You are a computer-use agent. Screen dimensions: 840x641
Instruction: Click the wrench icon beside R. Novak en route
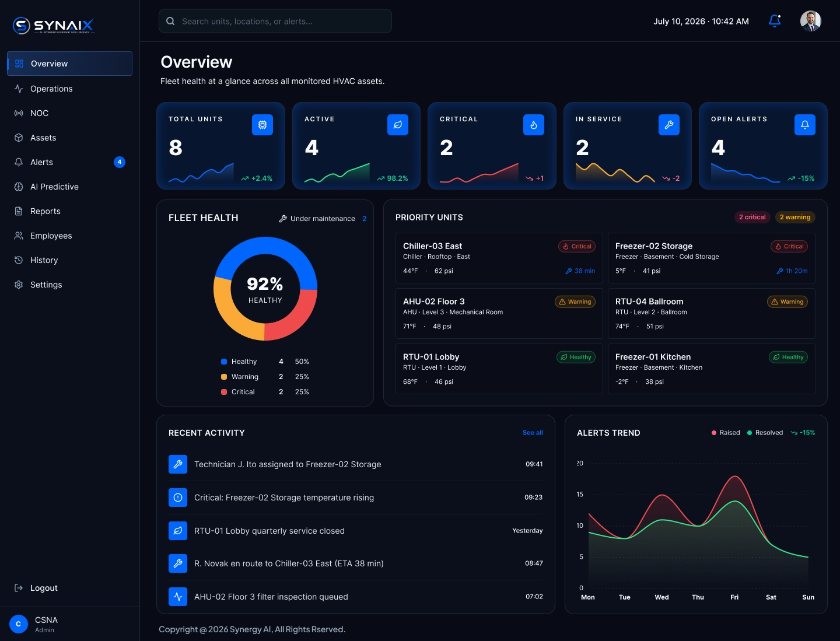pyautogui.click(x=178, y=563)
